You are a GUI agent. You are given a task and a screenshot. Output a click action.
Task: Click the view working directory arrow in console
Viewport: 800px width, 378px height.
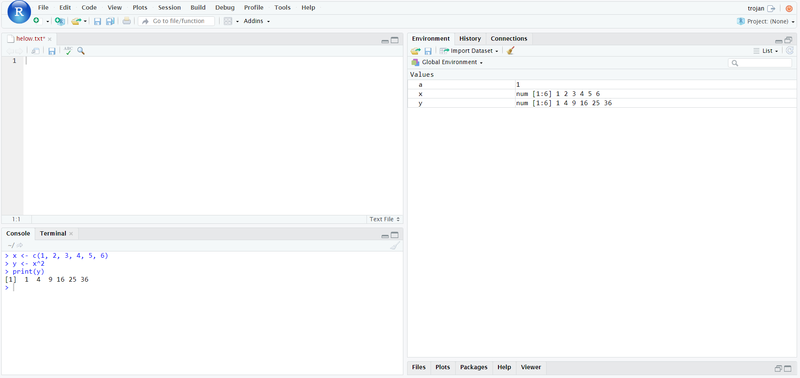20,245
